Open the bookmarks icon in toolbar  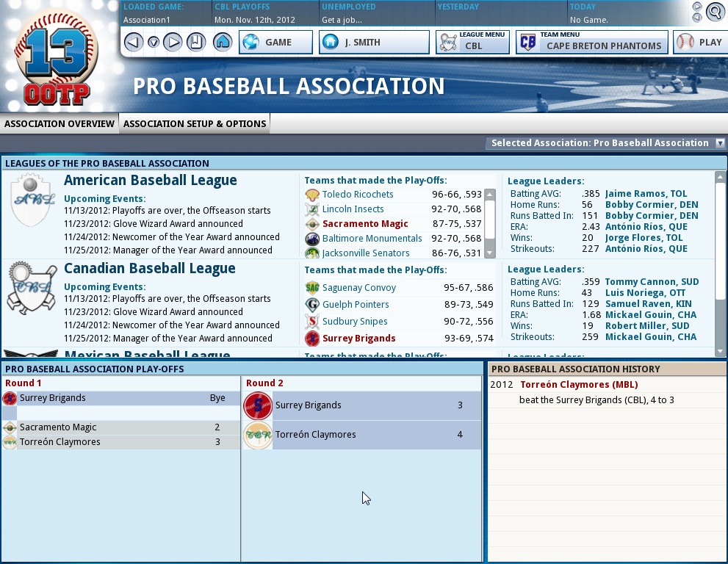pos(195,42)
